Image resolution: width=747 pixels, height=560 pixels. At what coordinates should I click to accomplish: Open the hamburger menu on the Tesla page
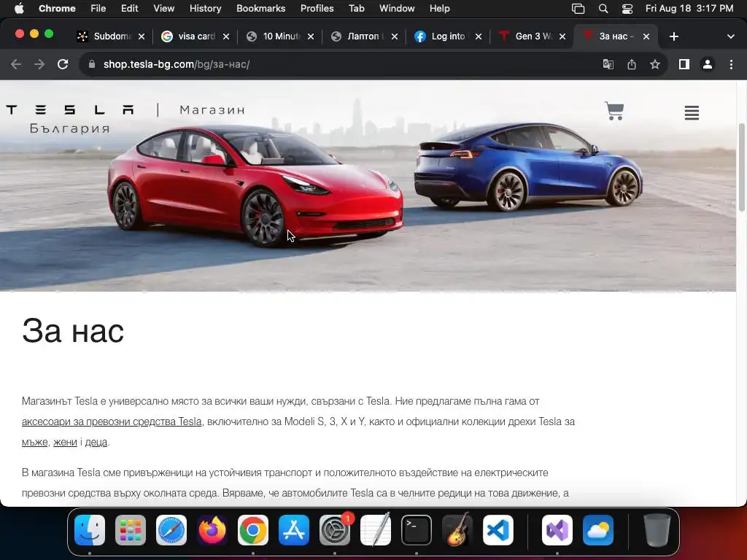coord(692,113)
